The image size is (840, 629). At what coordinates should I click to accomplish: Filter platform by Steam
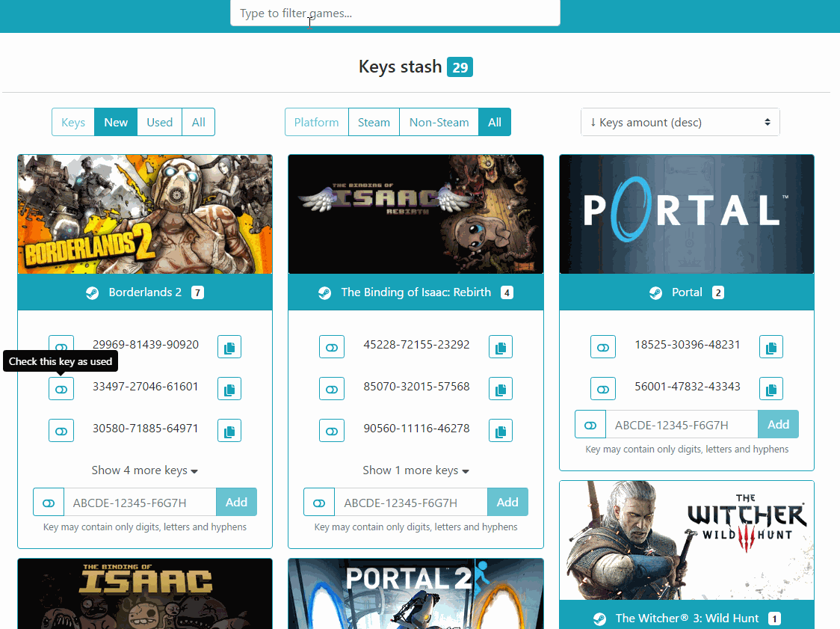(374, 122)
